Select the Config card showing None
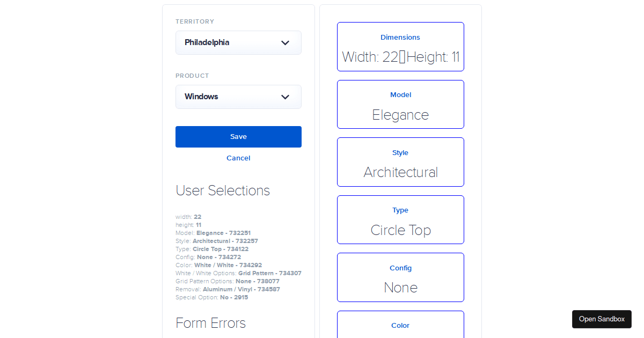The height and width of the screenshot is (338, 644). [400, 277]
